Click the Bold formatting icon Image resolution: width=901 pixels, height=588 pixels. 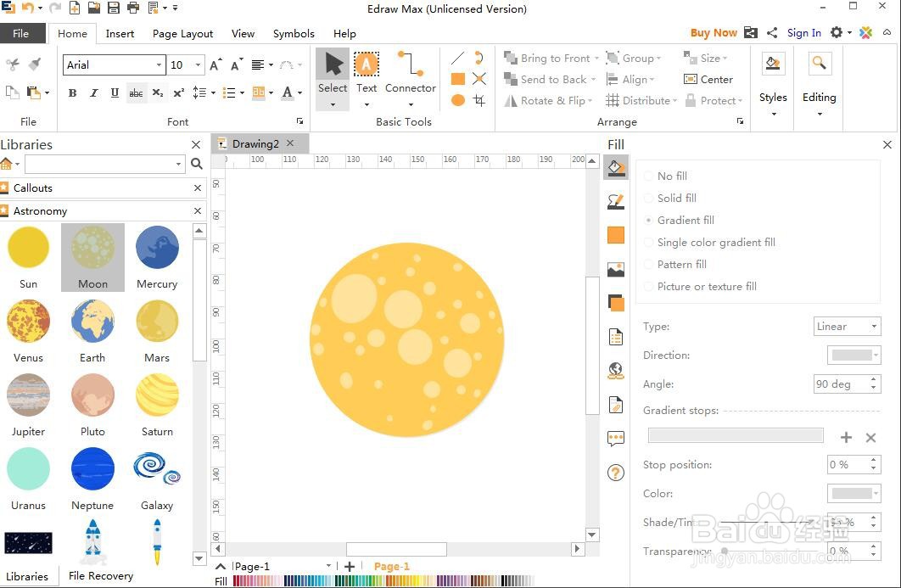[72, 92]
